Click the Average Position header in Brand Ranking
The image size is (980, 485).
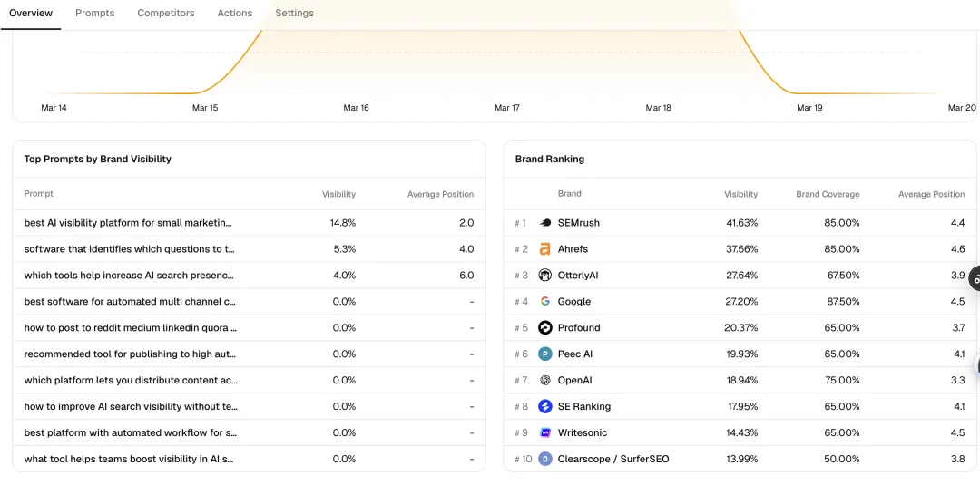tap(931, 194)
